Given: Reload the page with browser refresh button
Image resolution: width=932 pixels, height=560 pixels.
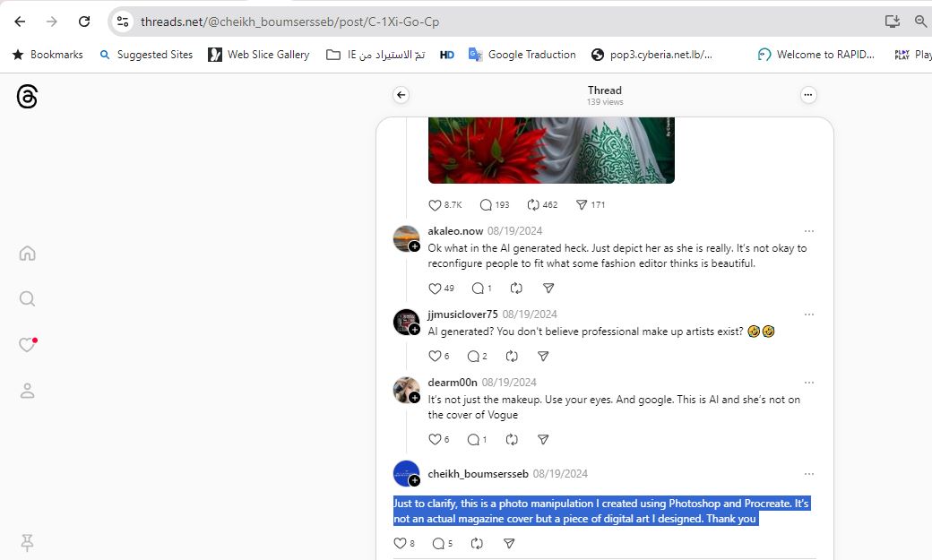Looking at the screenshot, I should click(x=83, y=22).
